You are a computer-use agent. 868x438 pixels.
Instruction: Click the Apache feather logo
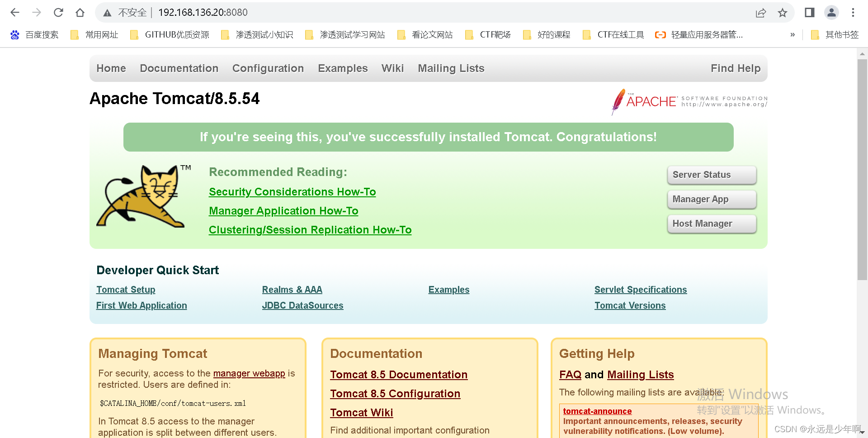coord(689,102)
